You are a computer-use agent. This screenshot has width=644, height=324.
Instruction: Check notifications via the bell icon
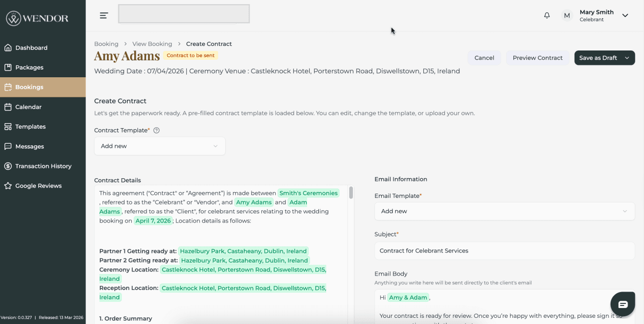[547, 15]
